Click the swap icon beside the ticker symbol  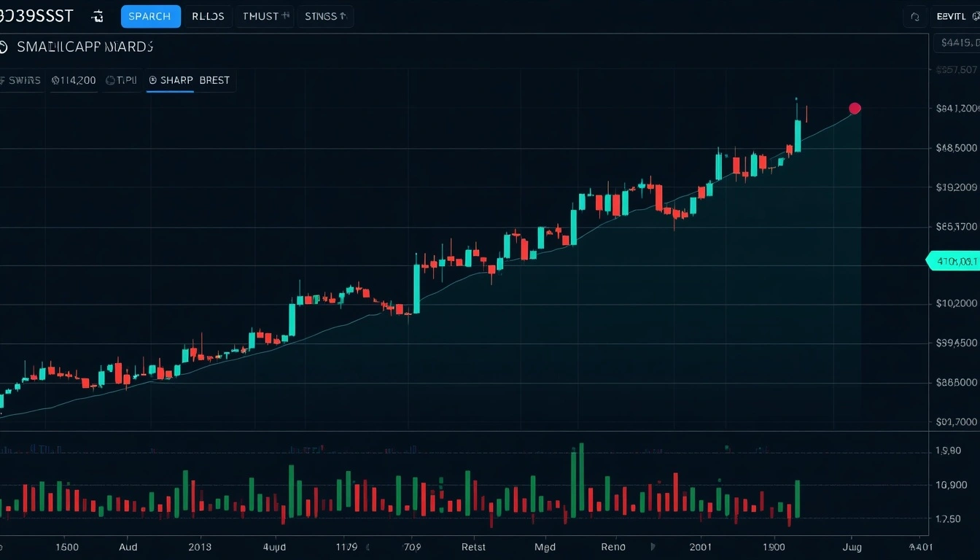pos(98,17)
